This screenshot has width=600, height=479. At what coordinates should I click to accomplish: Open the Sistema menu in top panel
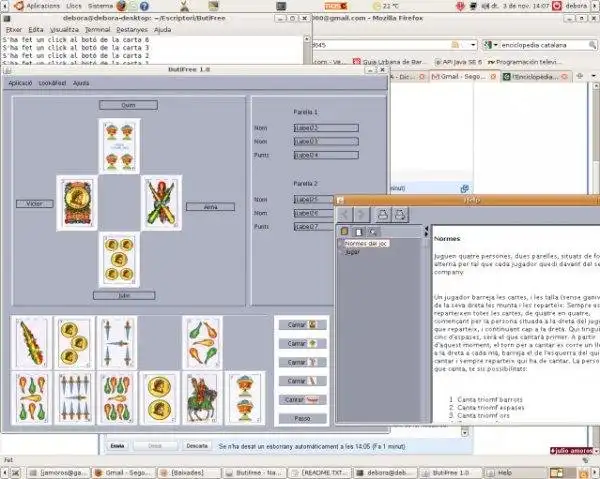[x=100, y=6]
